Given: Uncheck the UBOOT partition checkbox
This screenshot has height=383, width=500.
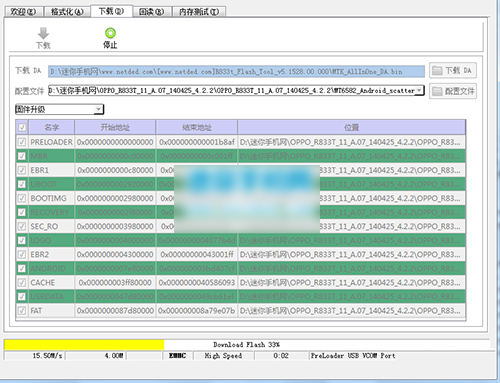Looking at the screenshot, I should coord(22,184).
